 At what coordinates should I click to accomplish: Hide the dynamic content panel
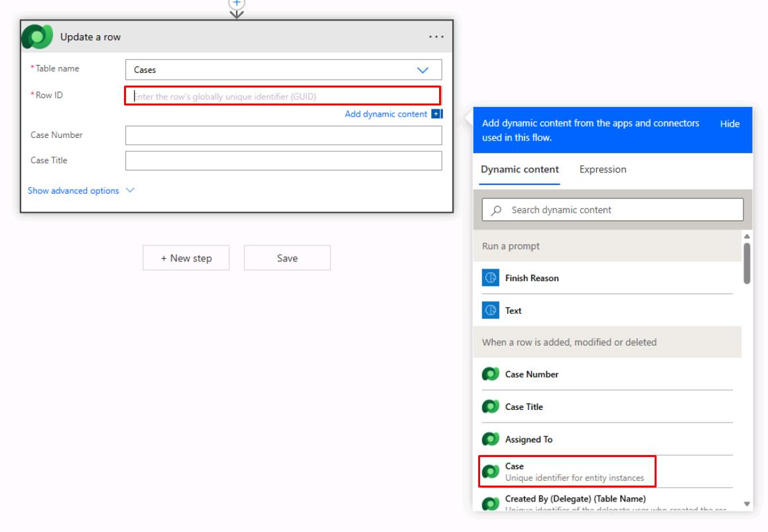click(x=730, y=124)
